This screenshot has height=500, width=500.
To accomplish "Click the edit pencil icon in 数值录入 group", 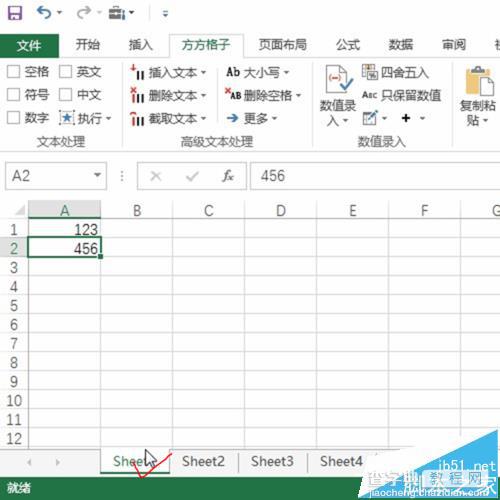I will (x=370, y=118).
